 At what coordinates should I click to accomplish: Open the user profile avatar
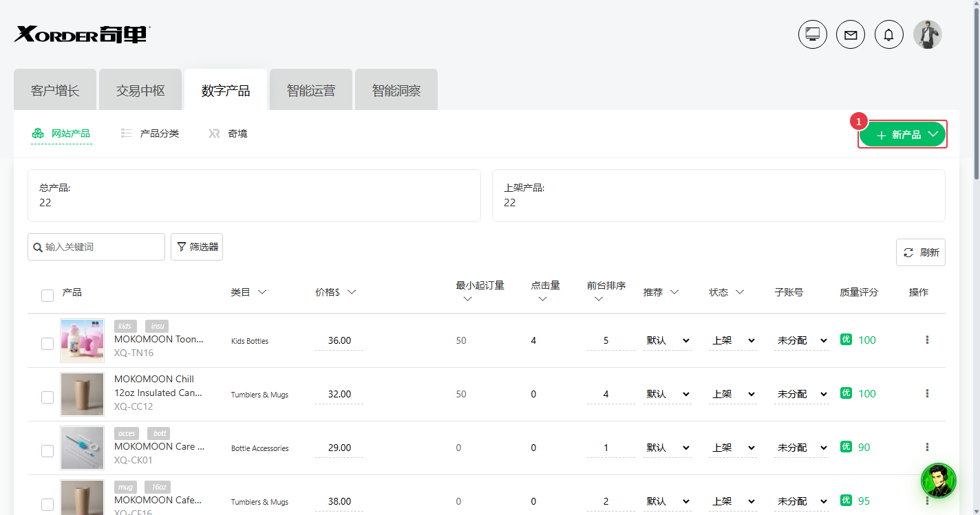(928, 34)
